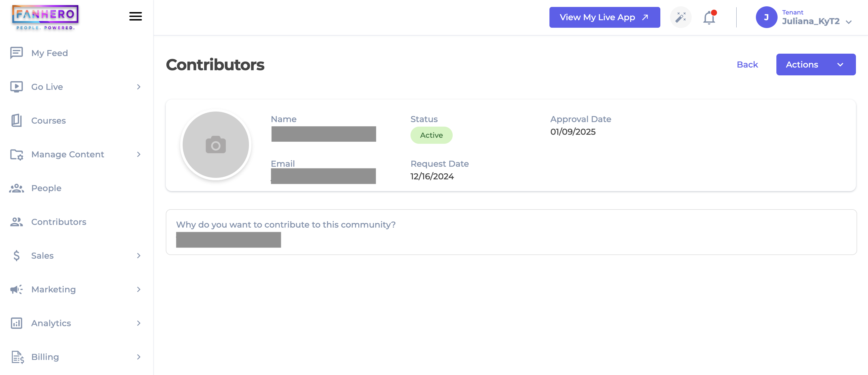The image size is (868, 375).
Task: Click the Active status badge
Action: pyautogui.click(x=431, y=135)
